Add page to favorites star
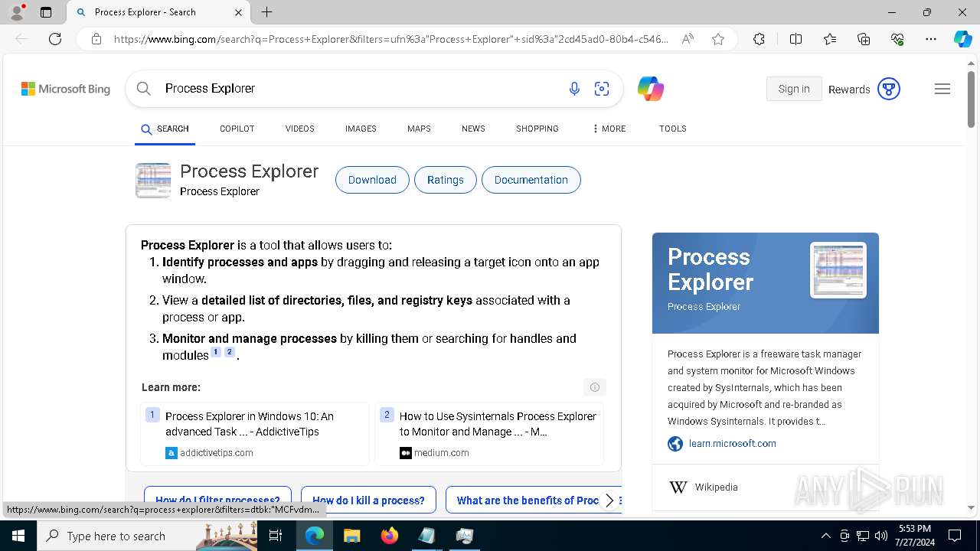Screen dimensions: 980x551 (x=718, y=39)
